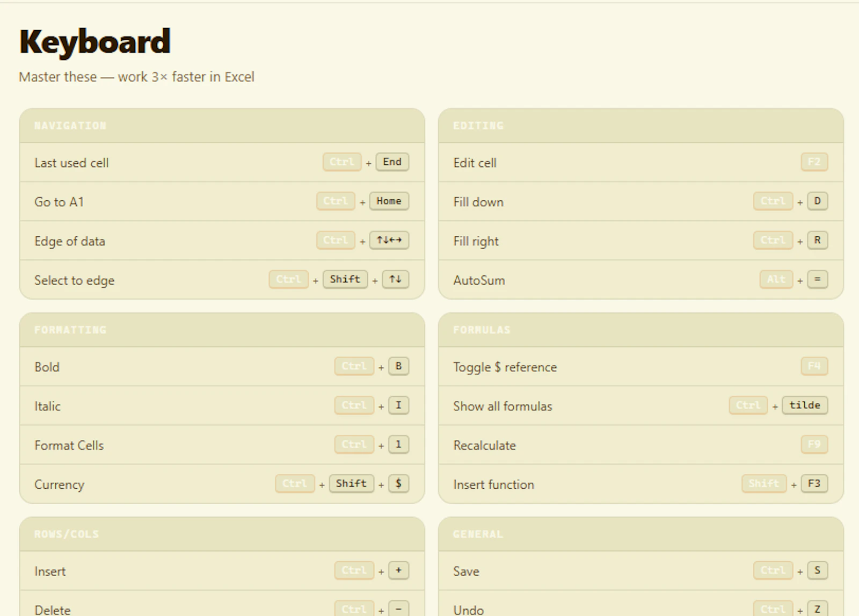Click the Home key badge
Viewport: 859px width, 616px height.
click(x=389, y=201)
